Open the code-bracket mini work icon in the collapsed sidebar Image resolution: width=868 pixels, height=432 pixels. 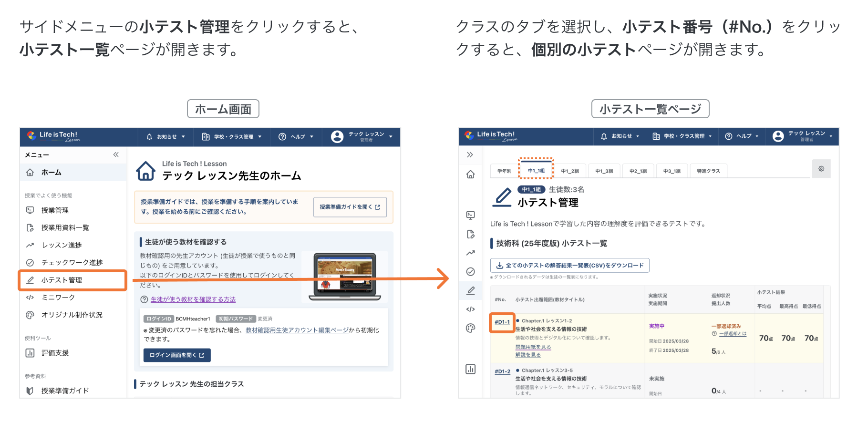click(x=471, y=309)
